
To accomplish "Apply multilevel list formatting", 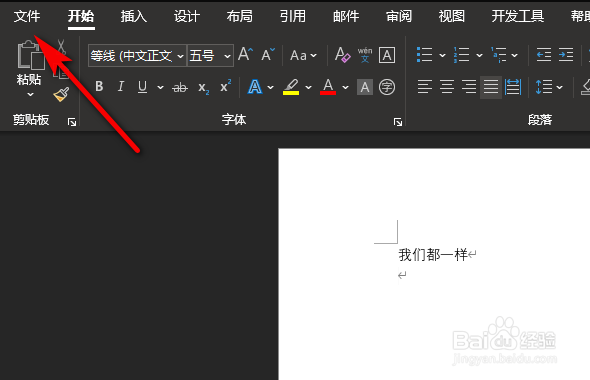I will click(x=498, y=55).
